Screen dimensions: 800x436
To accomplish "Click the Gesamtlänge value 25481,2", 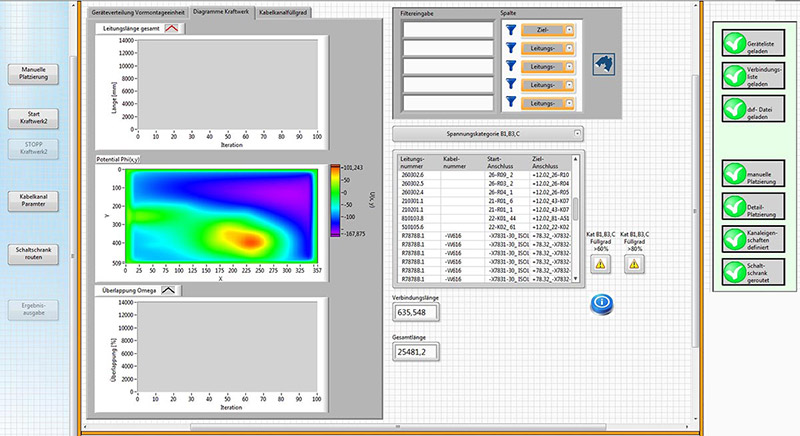I will [x=415, y=351].
